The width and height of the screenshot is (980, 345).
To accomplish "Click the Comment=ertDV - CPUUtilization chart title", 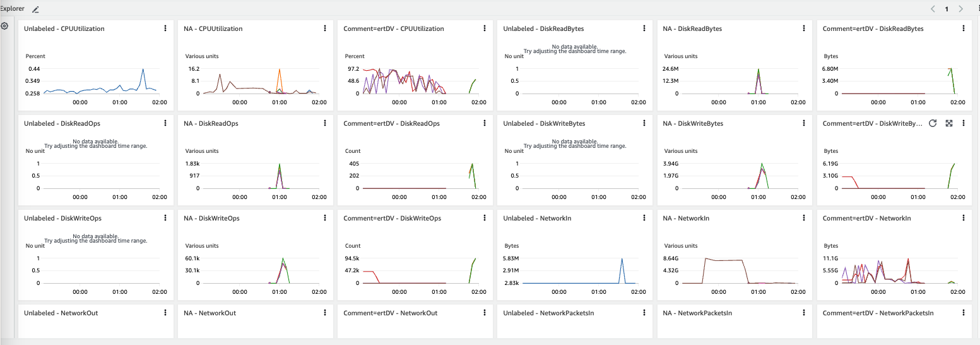I will pyautogui.click(x=394, y=28).
